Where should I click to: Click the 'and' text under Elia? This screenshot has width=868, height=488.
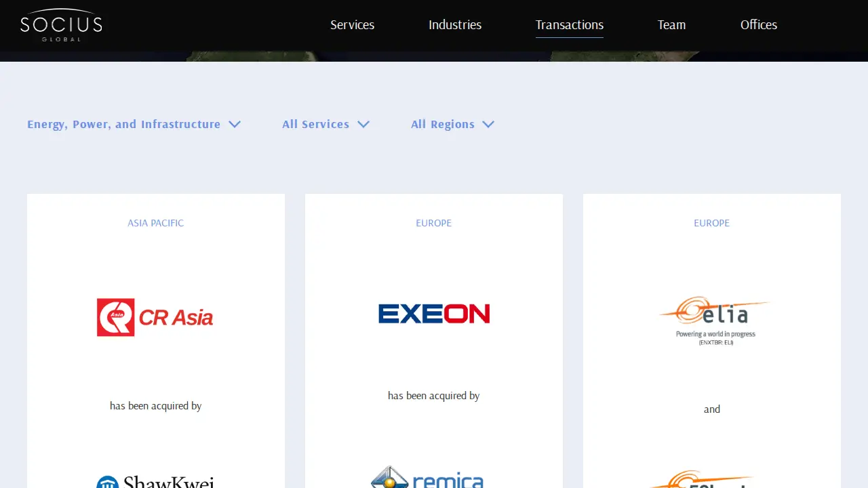pyautogui.click(x=712, y=409)
